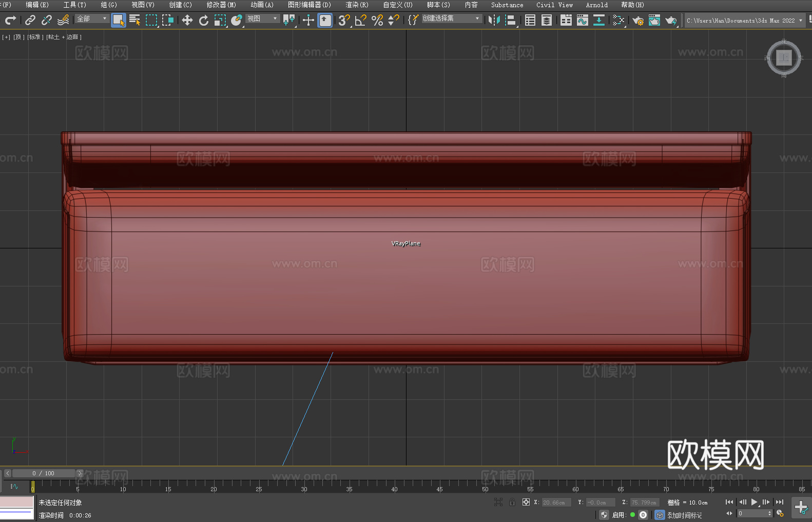Toggle the Scene Explorer icon
Image resolution: width=812 pixels, height=522 pixels.
tap(530, 20)
